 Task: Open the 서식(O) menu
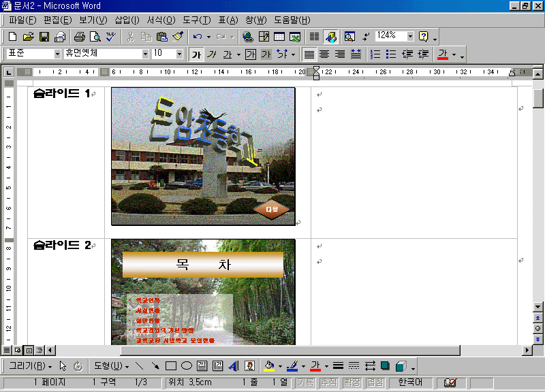[161, 20]
